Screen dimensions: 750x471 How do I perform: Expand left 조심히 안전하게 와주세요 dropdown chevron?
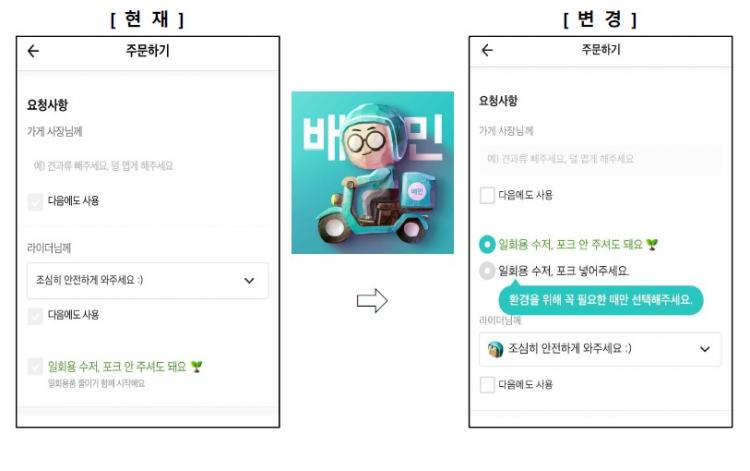(249, 281)
